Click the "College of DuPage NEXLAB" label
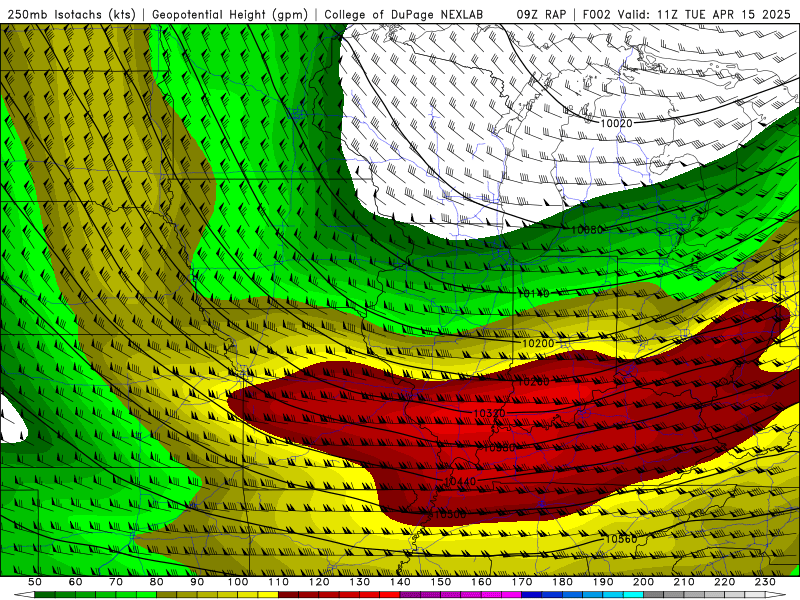Screen dimensions: 800x600 pyautogui.click(x=404, y=14)
